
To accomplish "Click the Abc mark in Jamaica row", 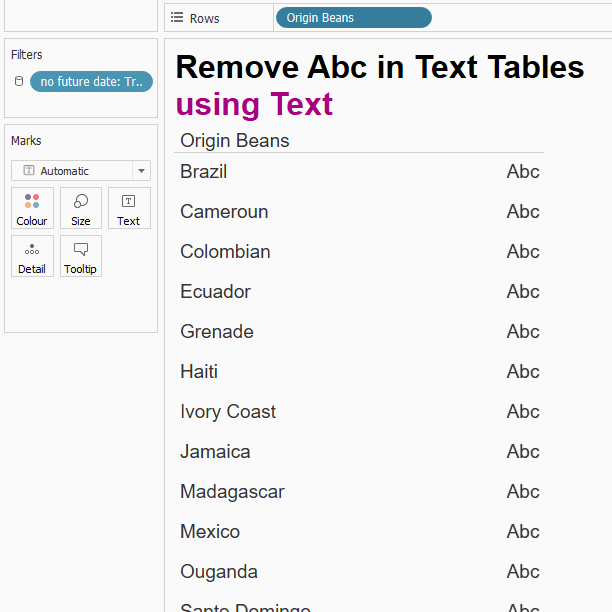I will pyautogui.click(x=523, y=452).
